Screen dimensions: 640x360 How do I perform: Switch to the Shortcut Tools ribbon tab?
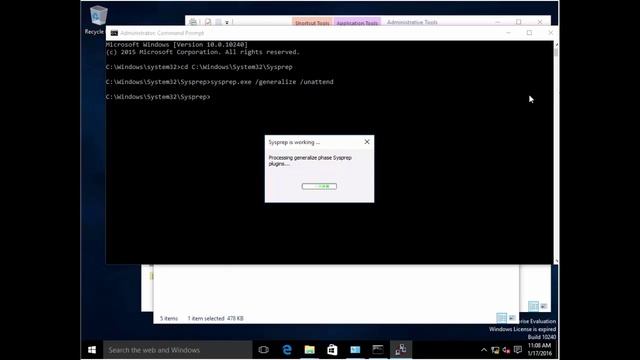point(312,23)
